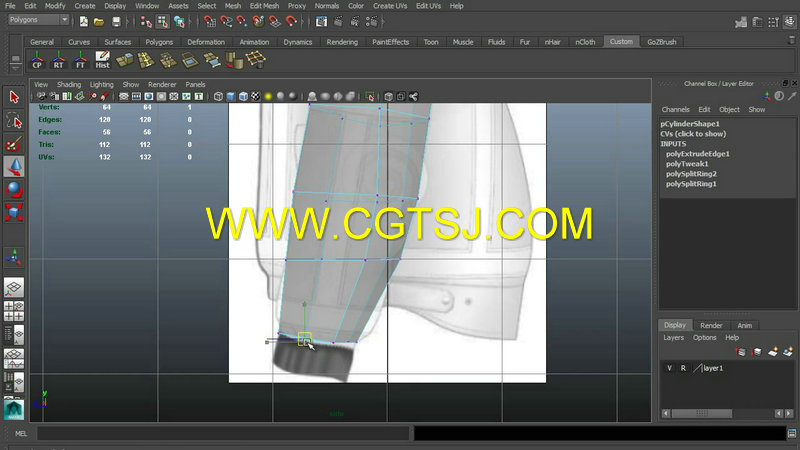Create new scene from toolbar icon
The image size is (800, 450).
pos(84,21)
